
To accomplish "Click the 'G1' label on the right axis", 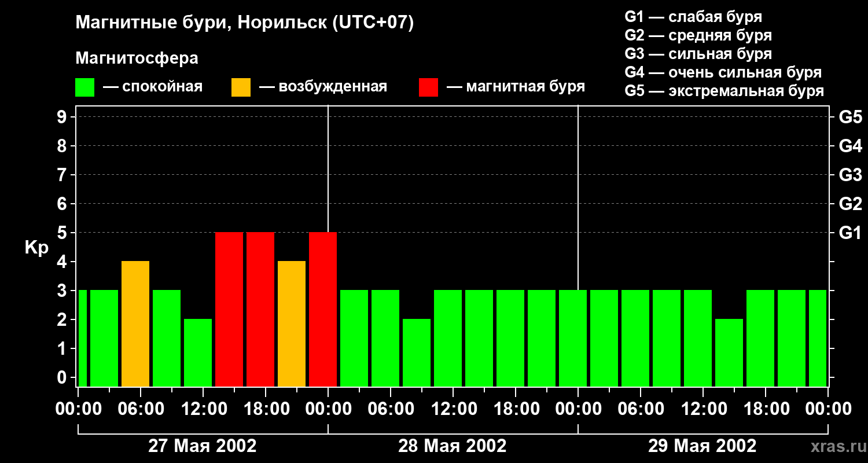I will (x=850, y=233).
